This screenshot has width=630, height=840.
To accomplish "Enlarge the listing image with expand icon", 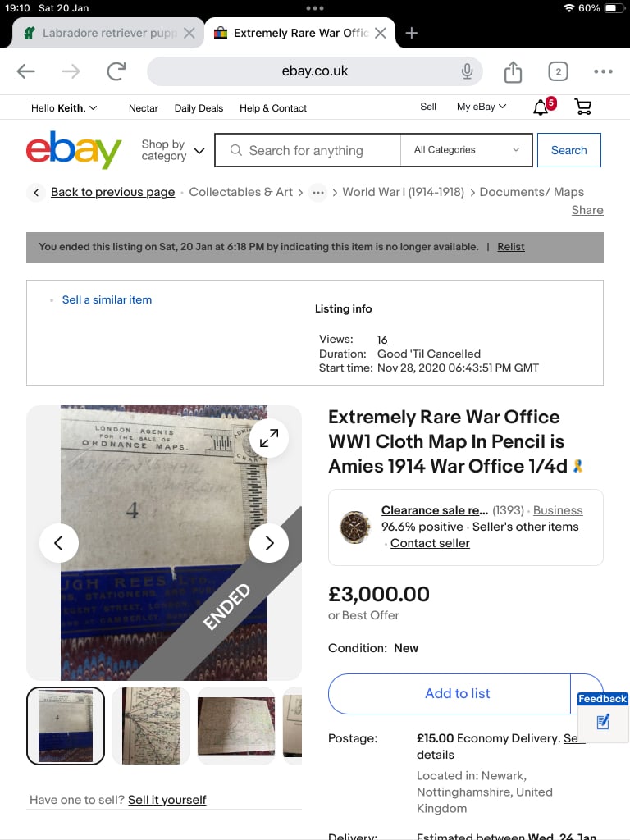I will point(269,438).
